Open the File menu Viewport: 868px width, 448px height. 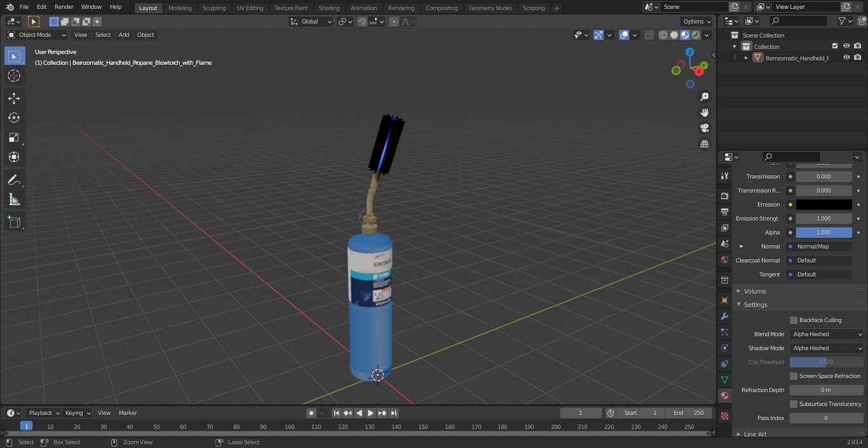tap(24, 7)
